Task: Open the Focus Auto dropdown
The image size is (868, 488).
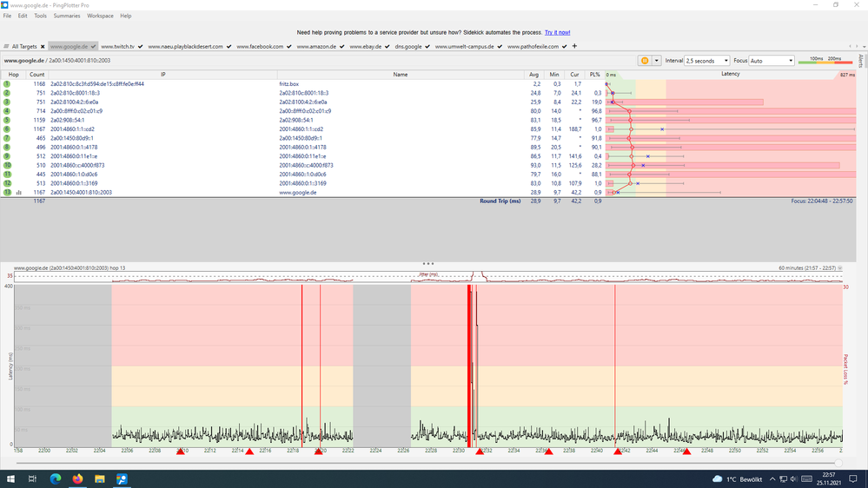Action: 772,60
